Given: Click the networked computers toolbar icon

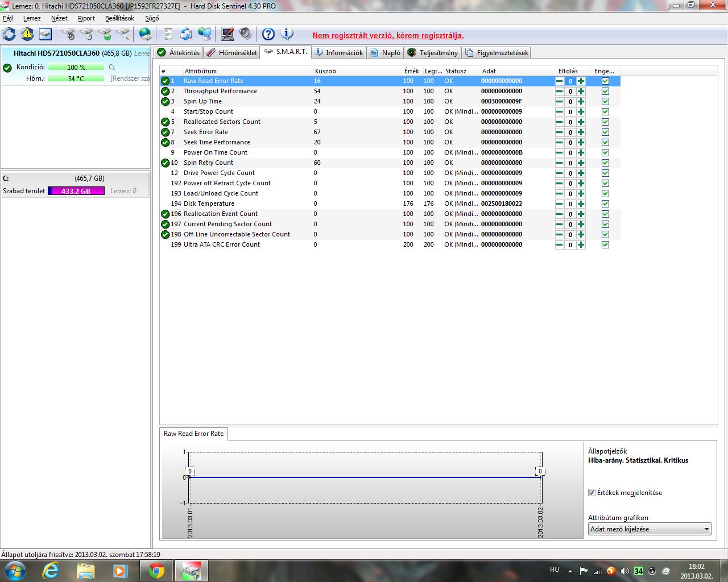Looking at the screenshot, I should point(204,34).
